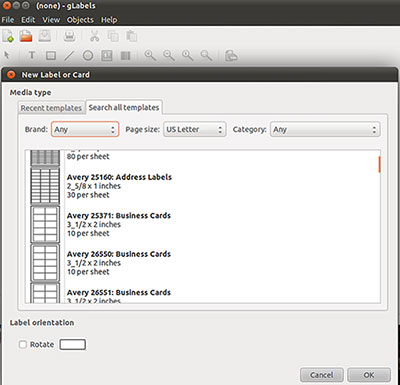The height and width of the screenshot is (385, 400).
Task: Open the Brand dropdown
Action: [x=85, y=129]
